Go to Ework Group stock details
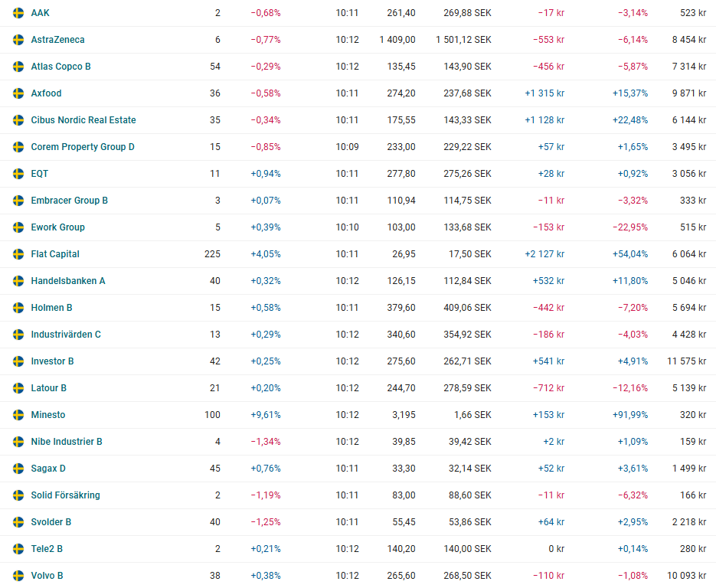716x588 pixels. pos(57,227)
